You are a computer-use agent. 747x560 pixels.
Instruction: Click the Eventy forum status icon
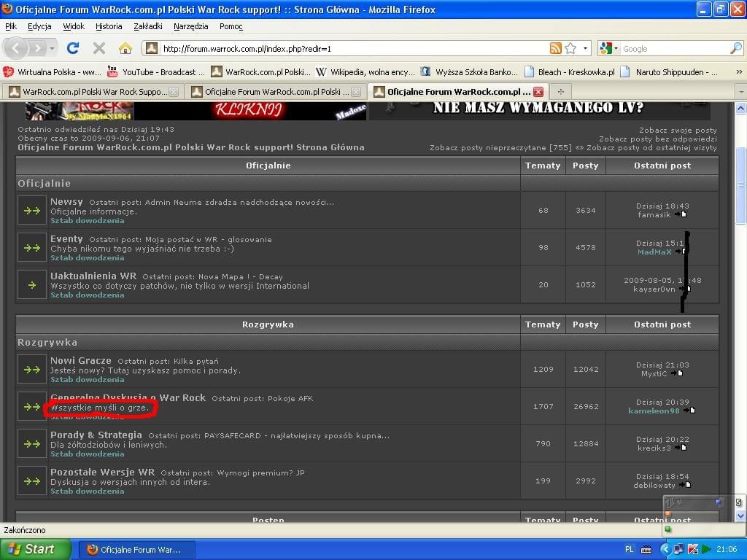tap(32, 248)
